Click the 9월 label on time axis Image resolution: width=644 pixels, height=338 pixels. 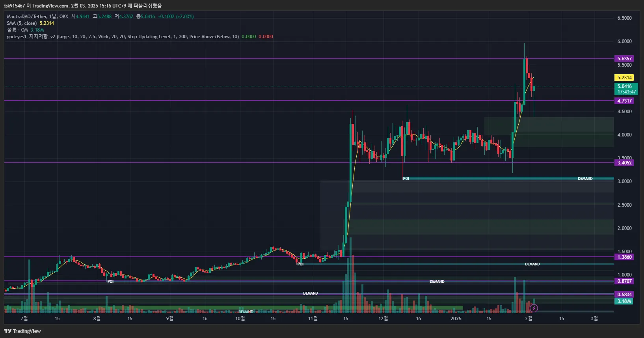(169, 319)
